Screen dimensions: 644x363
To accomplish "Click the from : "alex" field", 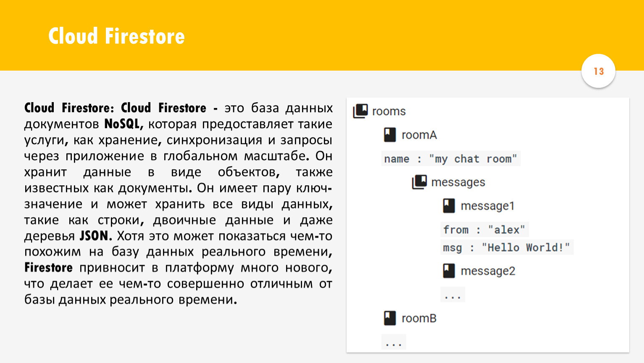I will click(x=484, y=230).
